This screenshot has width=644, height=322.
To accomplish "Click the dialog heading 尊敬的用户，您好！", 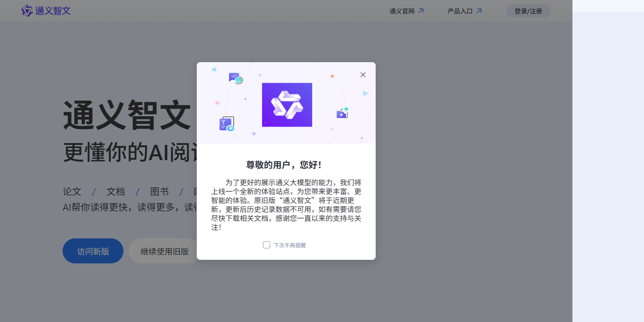I will pyautogui.click(x=284, y=165).
